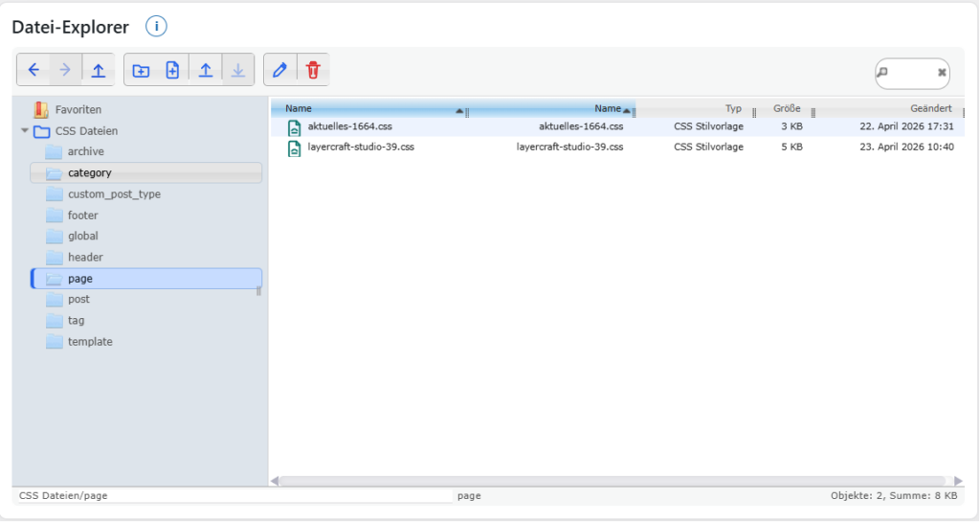Collapse the CSS Dateien tree node
This screenshot has height=522, width=980.
coord(24,130)
